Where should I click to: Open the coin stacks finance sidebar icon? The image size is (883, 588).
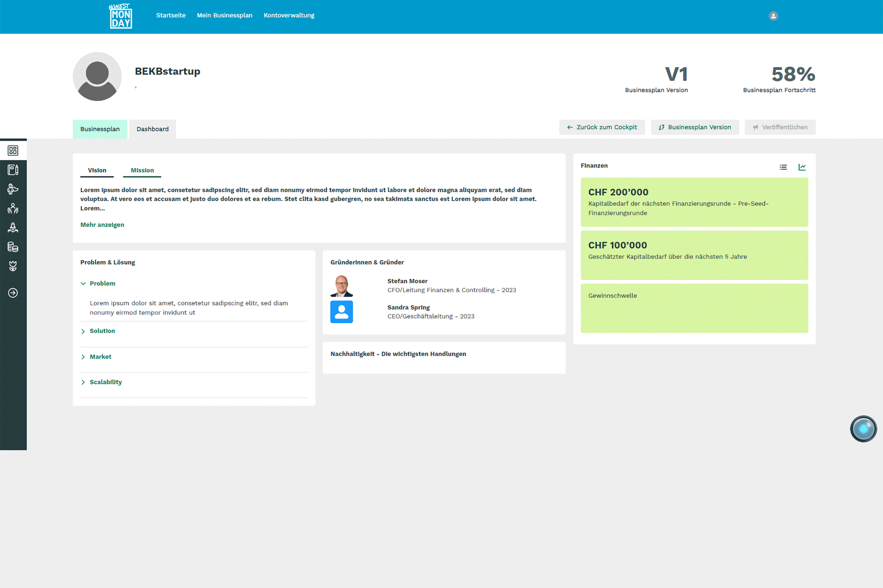[x=13, y=247]
